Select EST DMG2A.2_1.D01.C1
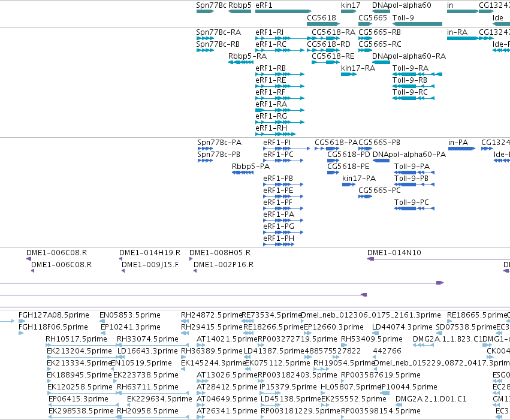This screenshot has height=420, width=510. pos(431,399)
